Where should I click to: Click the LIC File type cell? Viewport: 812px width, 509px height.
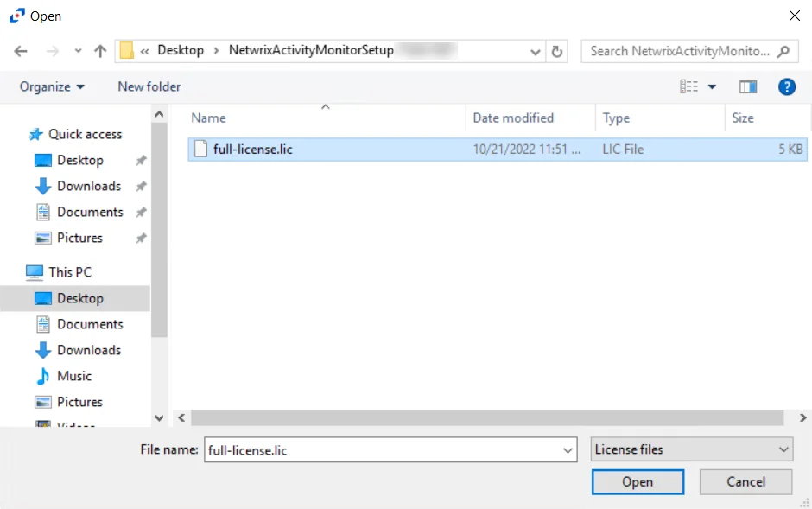point(623,150)
